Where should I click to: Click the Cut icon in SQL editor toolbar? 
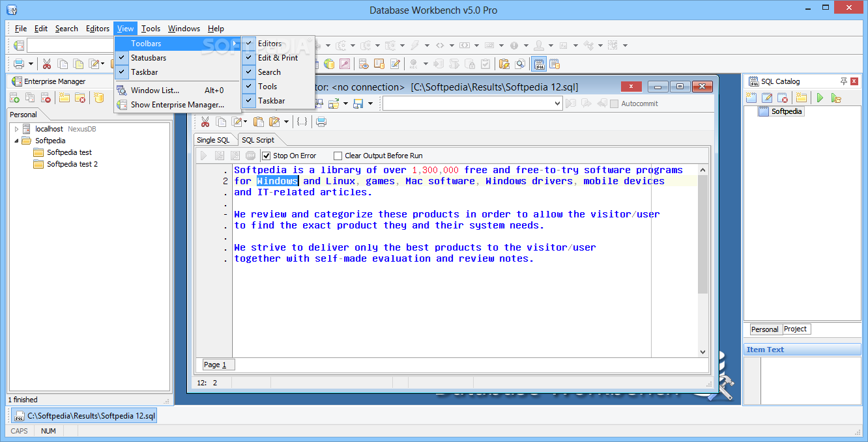coord(205,122)
